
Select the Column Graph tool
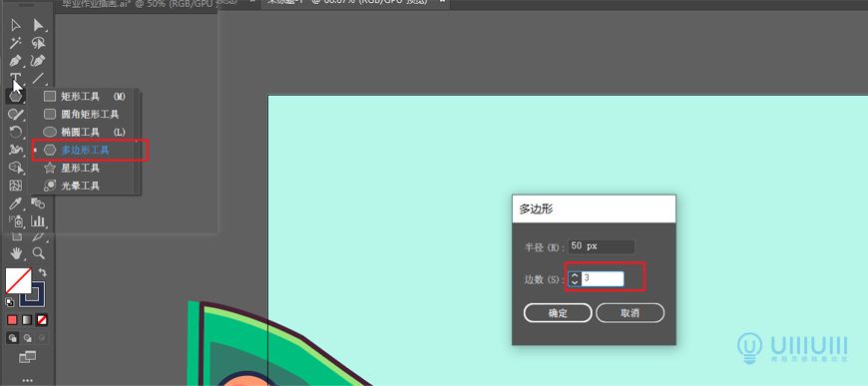[x=38, y=221]
